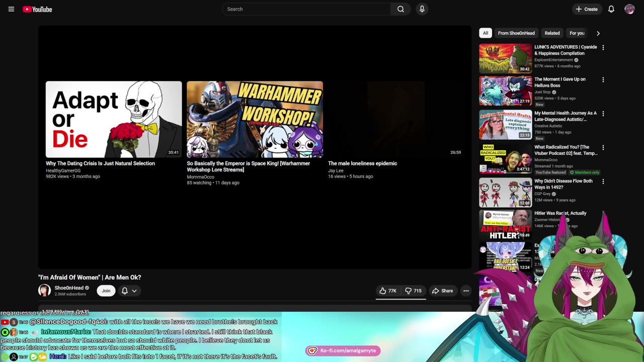
Task: Open Helluva Boss sidebar thumbnail
Action: tap(505, 90)
